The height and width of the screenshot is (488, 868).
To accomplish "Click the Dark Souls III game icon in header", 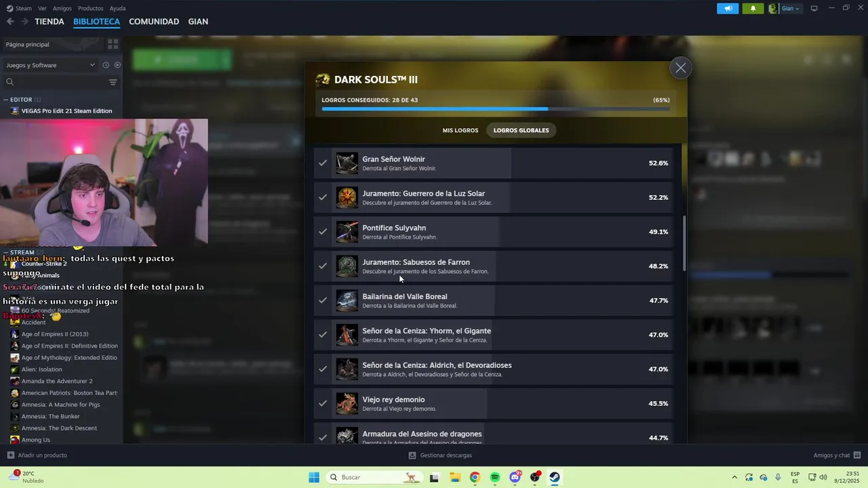I will click(323, 80).
